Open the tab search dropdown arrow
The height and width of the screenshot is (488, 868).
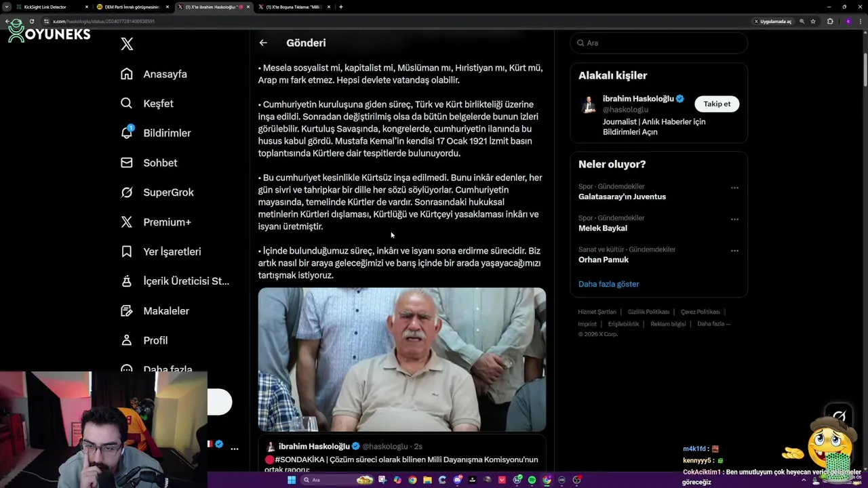click(x=7, y=7)
